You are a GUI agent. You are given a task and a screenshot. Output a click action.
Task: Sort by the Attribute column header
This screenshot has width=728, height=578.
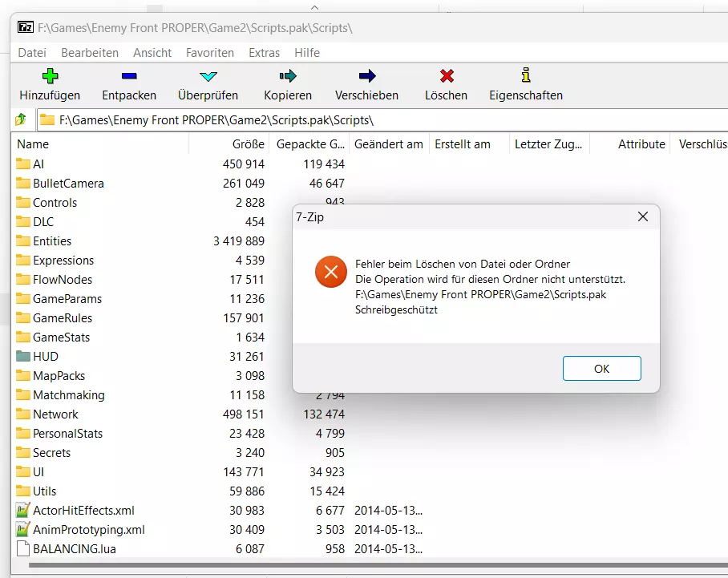(630, 144)
